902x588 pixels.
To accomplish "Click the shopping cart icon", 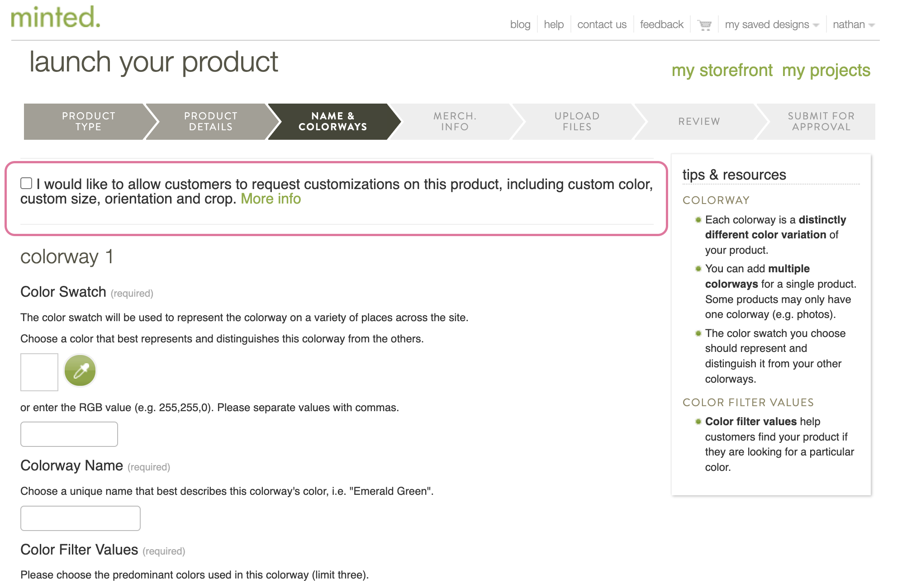I will (x=704, y=25).
